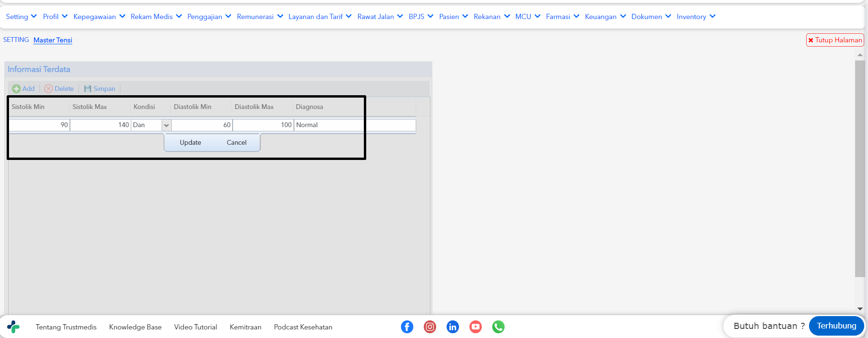Click the Diagnosa column header
Viewport: 868px width, 338px height.
coord(354,107)
